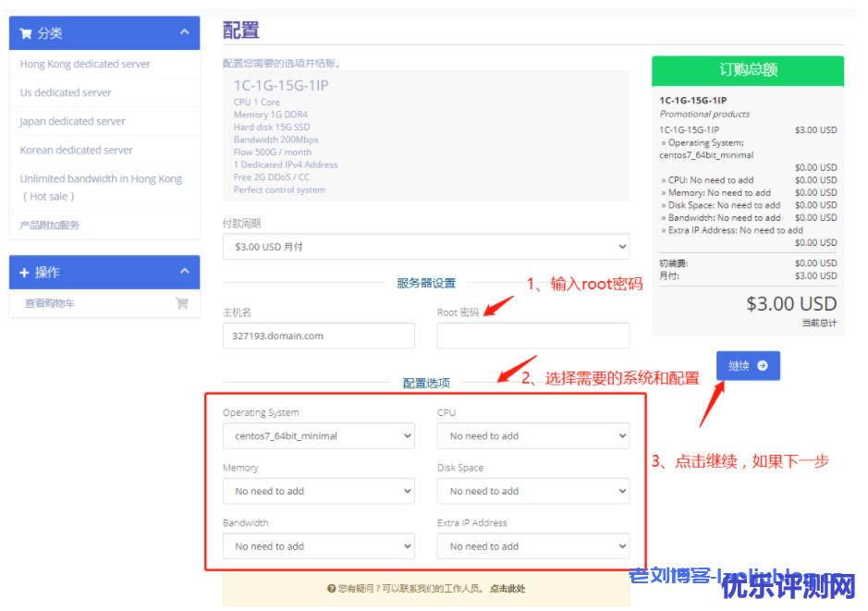
Task: Expand the Disk Space dropdown
Action: [x=532, y=491]
